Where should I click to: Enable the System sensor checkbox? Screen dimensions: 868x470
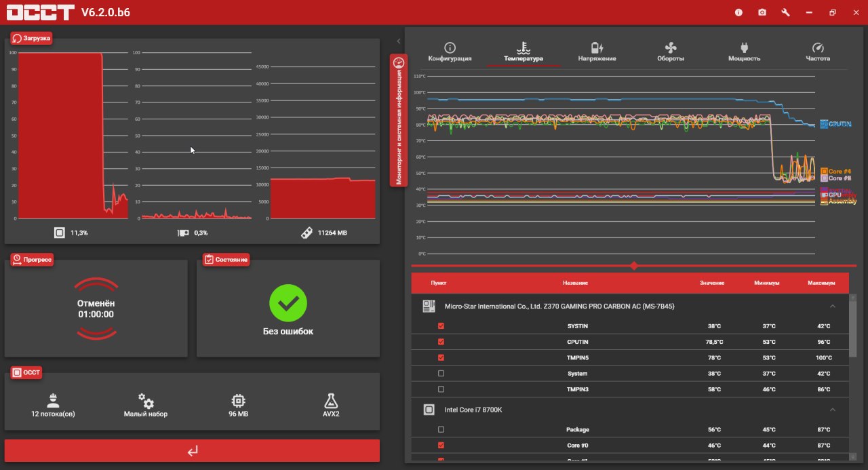point(441,374)
